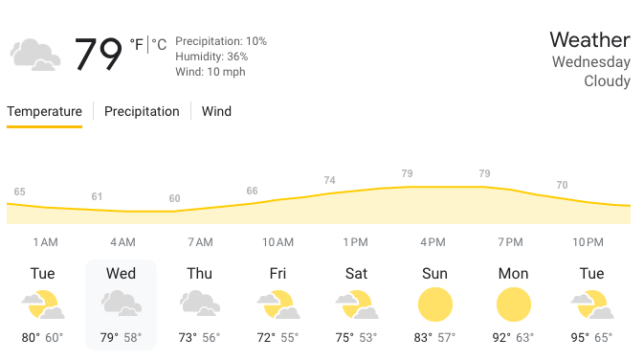Switch units to °C
Viewport: 644px width, 361px height.
point(159,44)
